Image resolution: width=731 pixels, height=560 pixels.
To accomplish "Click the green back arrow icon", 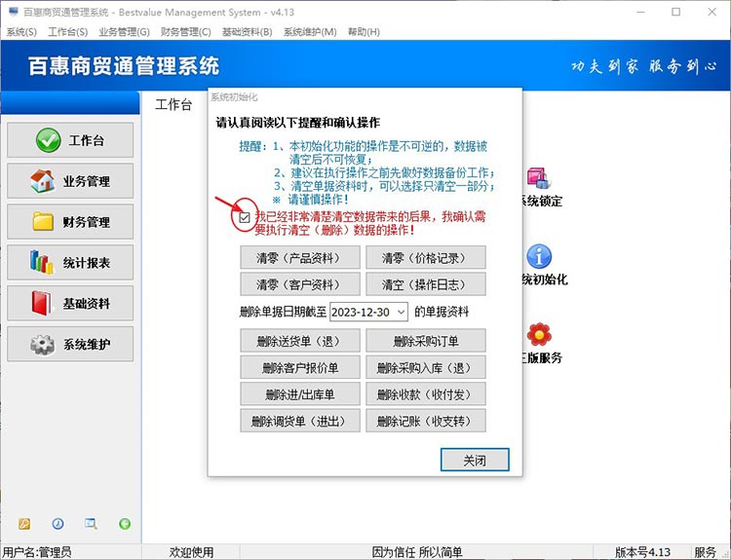I will (x=125, y=524).
